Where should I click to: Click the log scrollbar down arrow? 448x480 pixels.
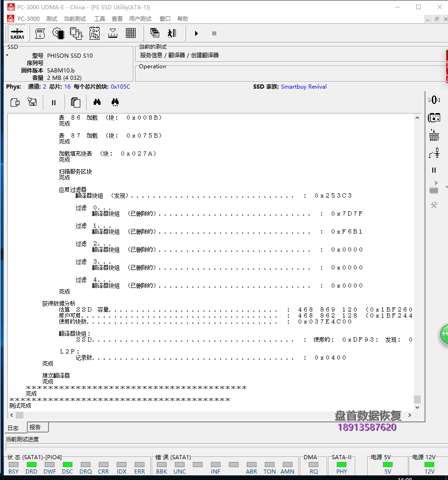pyautogui.click(x=417, y=408)
